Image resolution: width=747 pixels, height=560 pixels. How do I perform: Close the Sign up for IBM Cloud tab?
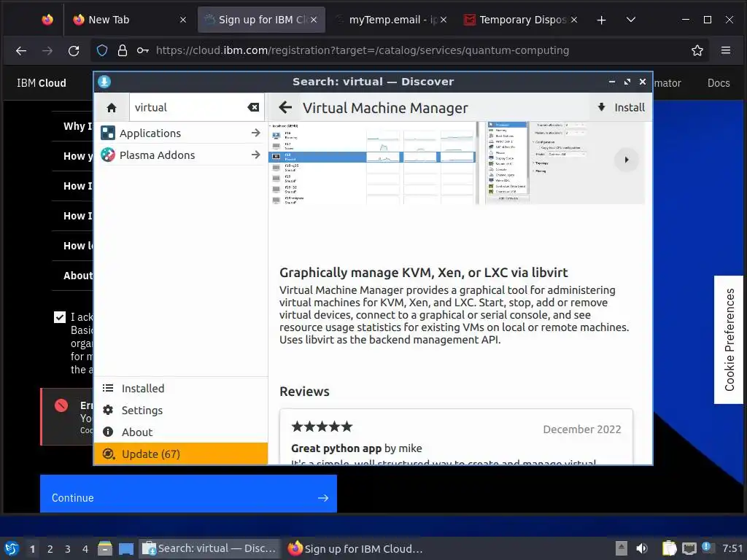point(314,20)
